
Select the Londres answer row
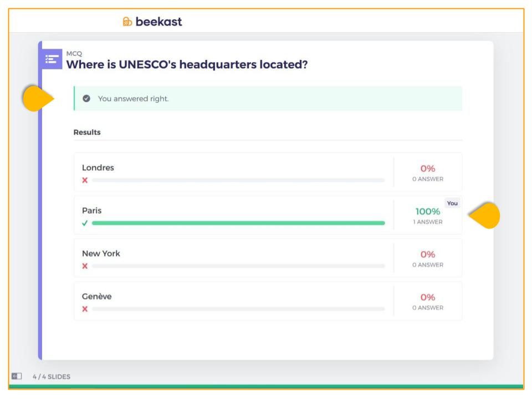point(268,172)
